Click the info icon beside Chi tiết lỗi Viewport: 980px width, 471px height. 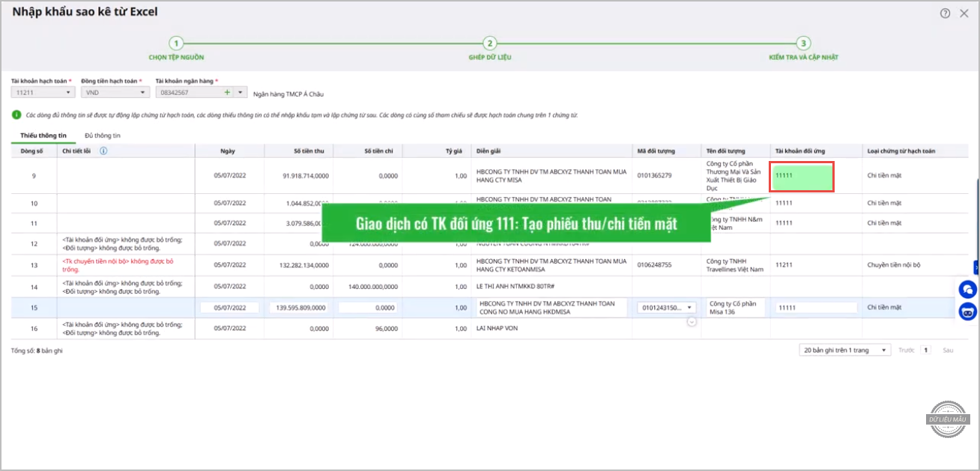pyautogui.click(x=103, y=151)
